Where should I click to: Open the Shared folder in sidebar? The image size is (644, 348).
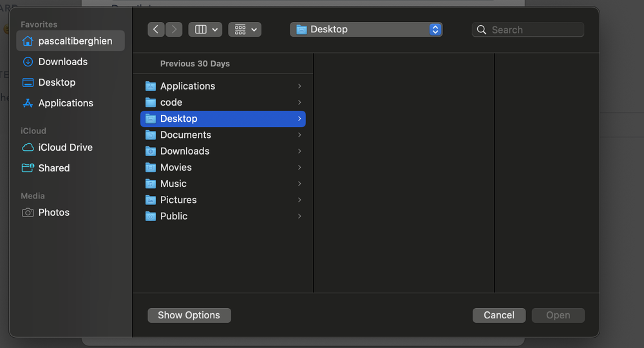[53, 168]
